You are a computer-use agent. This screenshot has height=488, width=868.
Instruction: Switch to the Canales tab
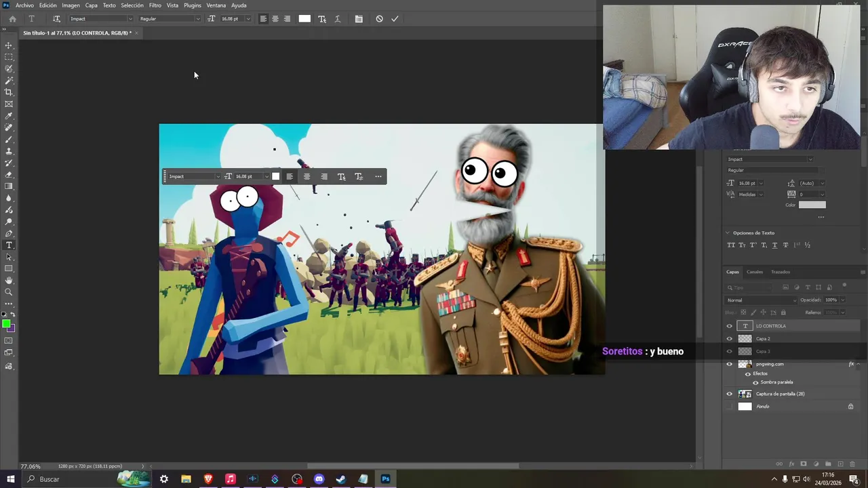click(755, 272)
